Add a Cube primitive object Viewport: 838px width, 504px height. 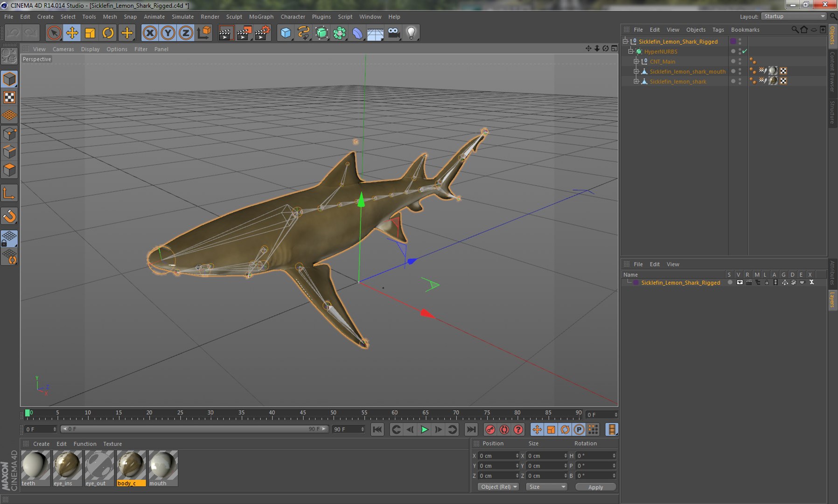(286, 33)
